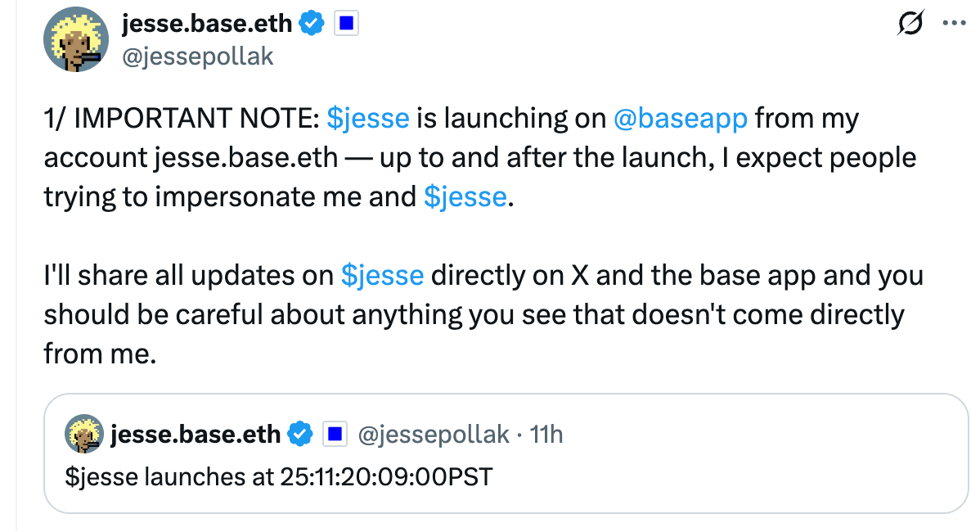980x532 pixels.
Task: Click the Grok icon beside the more menu
Action: [912, 25]
